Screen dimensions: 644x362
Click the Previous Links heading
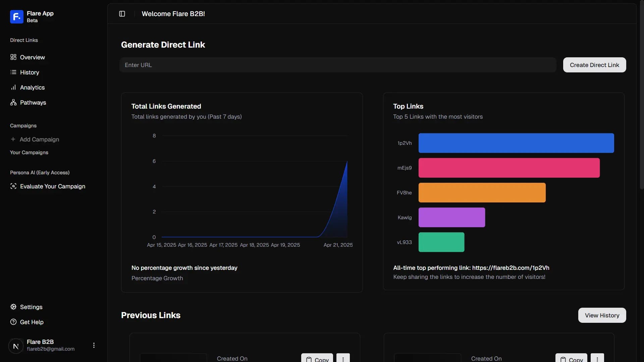[151, 315]
